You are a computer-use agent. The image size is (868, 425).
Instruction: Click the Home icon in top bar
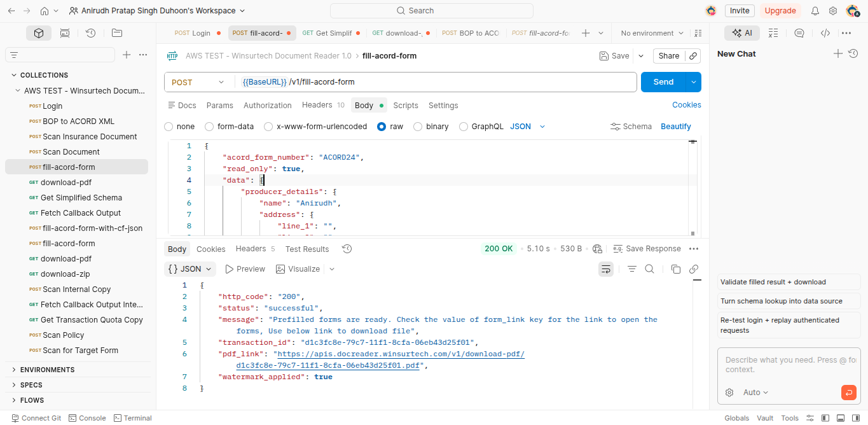coord(45,11)
